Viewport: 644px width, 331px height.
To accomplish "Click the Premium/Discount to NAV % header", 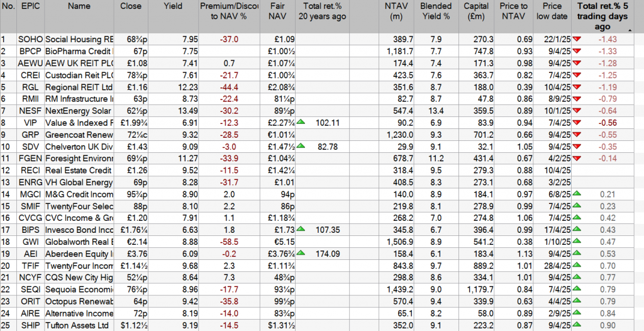I will click(228, 11).
